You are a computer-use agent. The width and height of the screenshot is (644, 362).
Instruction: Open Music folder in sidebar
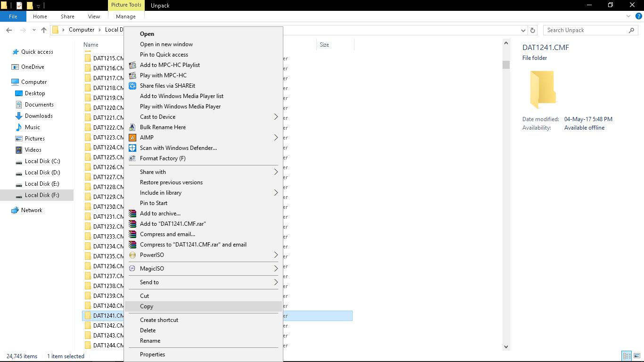coord(33,127)
